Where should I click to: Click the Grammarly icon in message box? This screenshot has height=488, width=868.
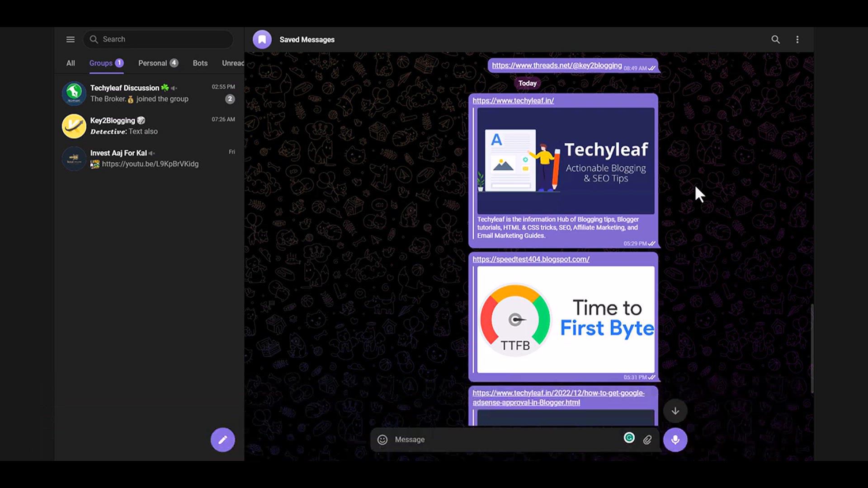(629, 438)
